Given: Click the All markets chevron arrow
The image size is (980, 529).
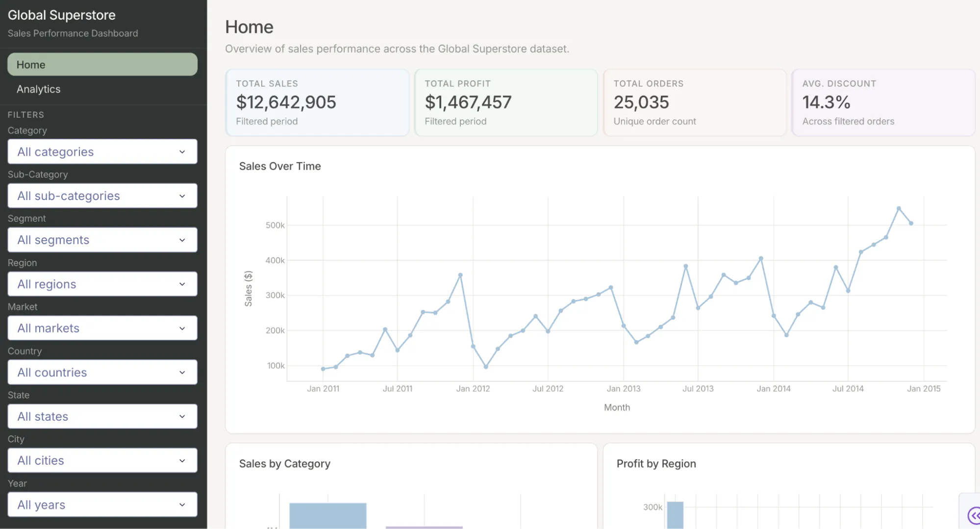Looking at the screenshot, I should (x=182, y=328).
